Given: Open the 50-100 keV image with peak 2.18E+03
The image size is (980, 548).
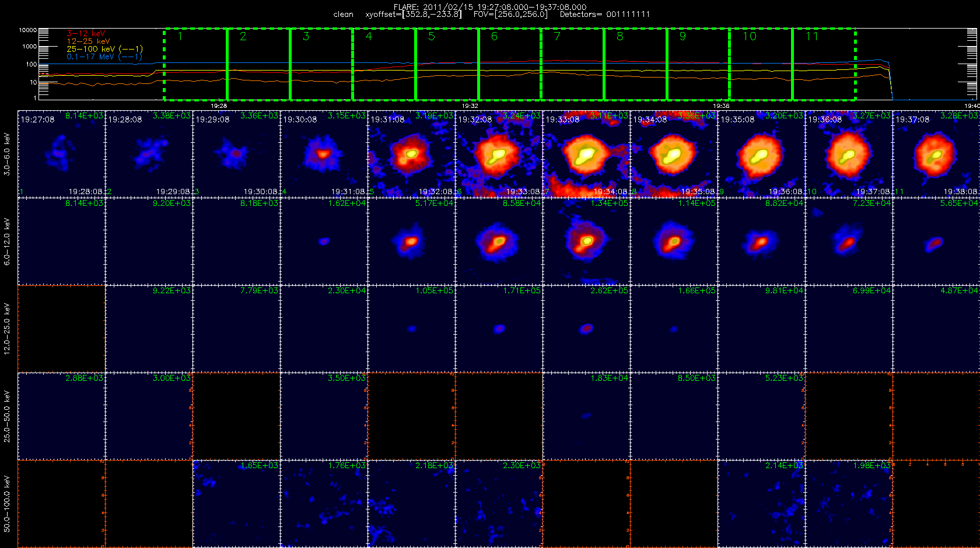Looking at the screenshot, I should coord(411,504).
